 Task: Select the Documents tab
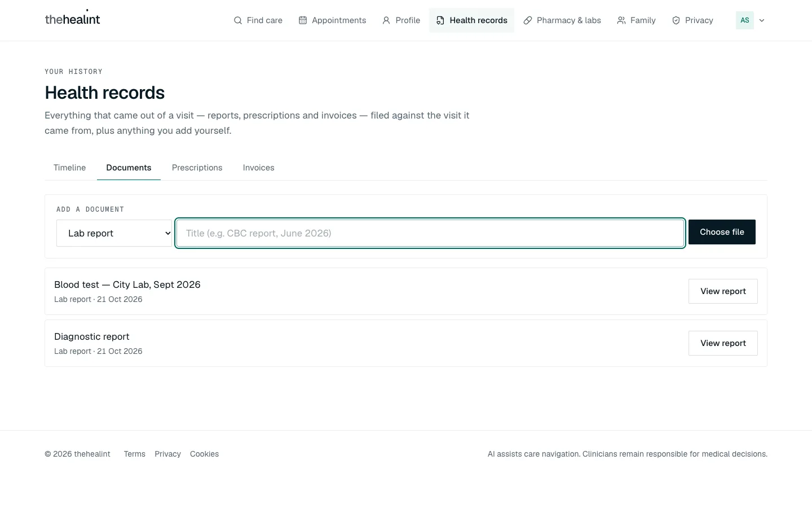tap(129, 168)
